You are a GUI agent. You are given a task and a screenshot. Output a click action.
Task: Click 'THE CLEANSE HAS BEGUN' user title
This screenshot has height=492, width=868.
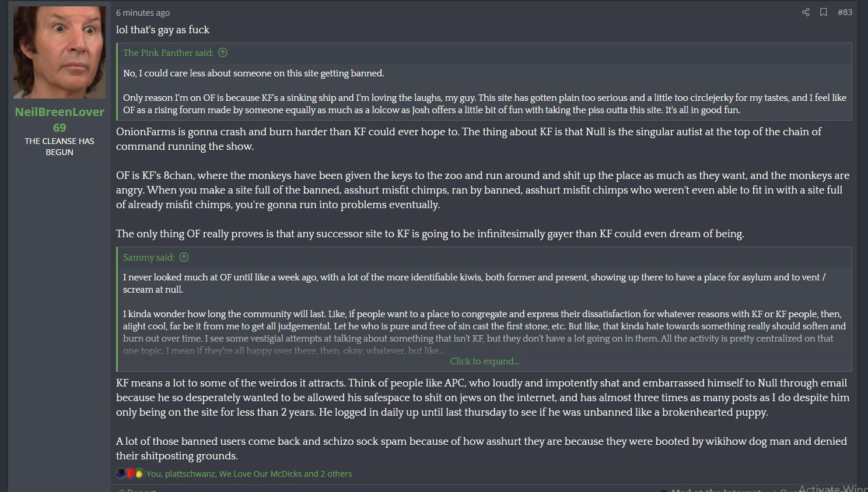coord(60,146)
